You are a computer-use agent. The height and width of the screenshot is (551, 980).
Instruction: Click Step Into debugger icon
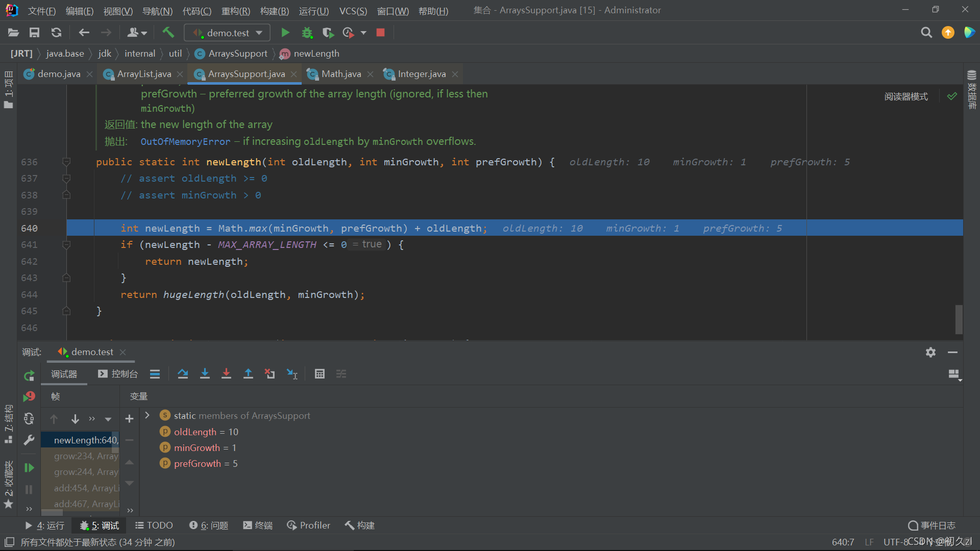(205, 374)
